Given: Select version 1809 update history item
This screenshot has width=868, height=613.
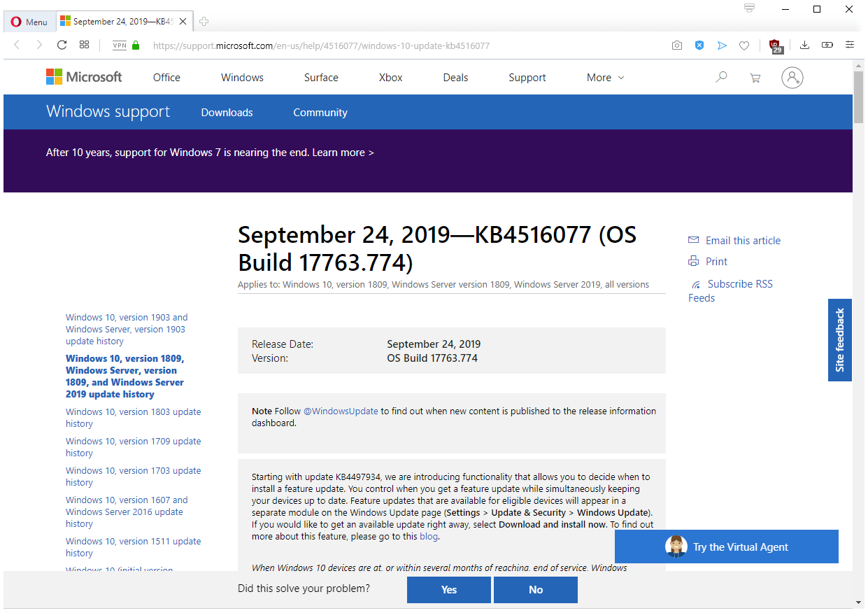Looking at the screenshot, I should pos(124,376).
